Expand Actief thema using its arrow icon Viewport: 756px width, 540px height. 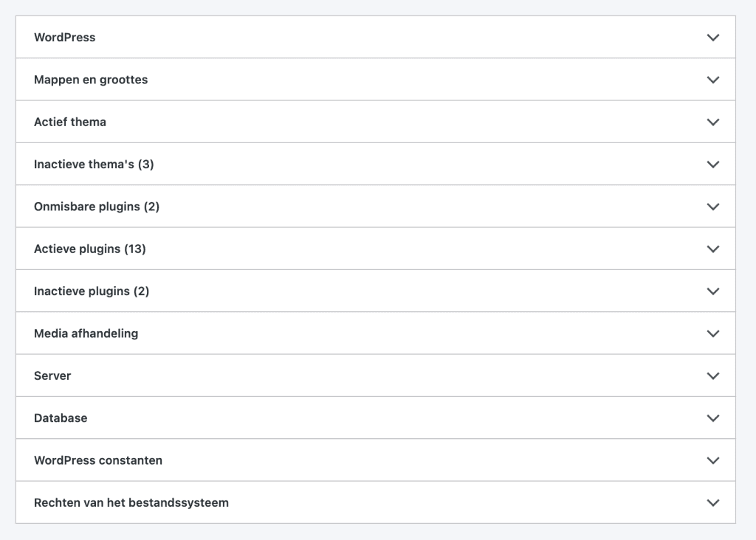point(712,122)
